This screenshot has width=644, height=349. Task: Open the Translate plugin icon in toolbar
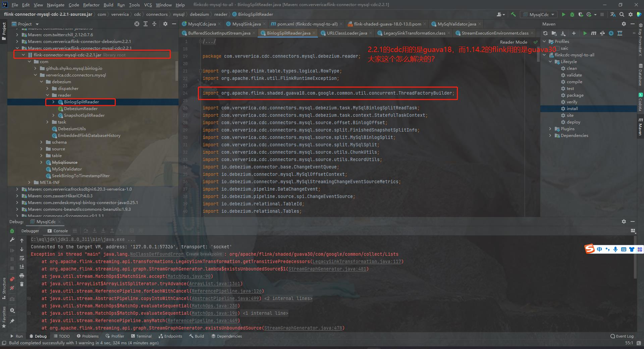pos(613,14)
